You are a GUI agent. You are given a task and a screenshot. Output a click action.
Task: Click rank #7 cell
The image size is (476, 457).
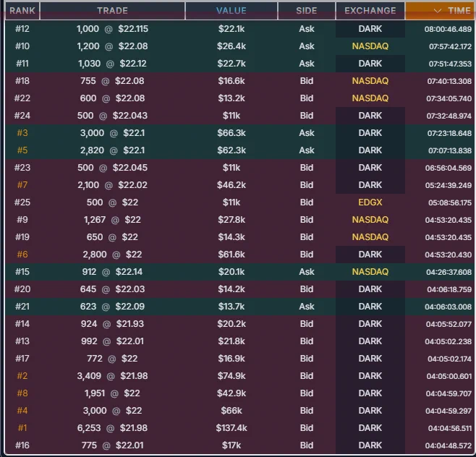click(x=22, y=185)
